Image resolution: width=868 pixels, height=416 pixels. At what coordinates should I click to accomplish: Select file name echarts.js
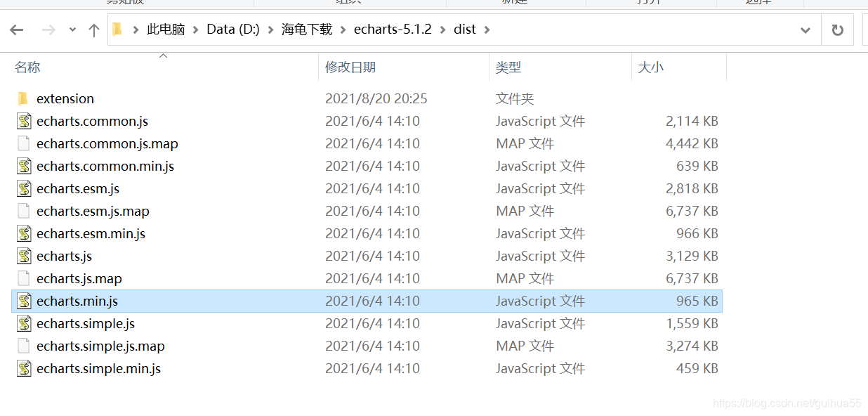click(65, 256)
